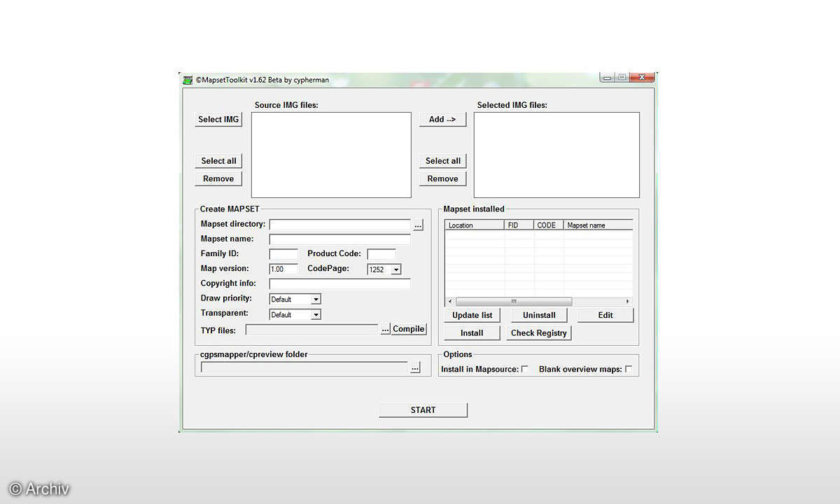Click the TYP files path field
Viewport: 840px width, 504px height.
pyautogui.click(x=312, y=330)
